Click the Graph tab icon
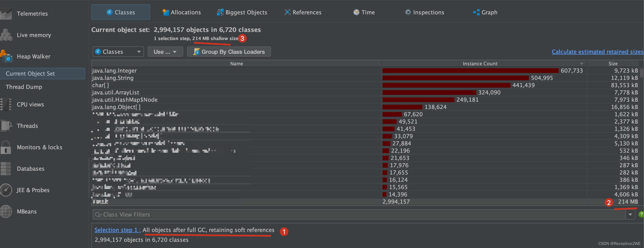This screenshot has height=248, width=644. click(476, 12)
